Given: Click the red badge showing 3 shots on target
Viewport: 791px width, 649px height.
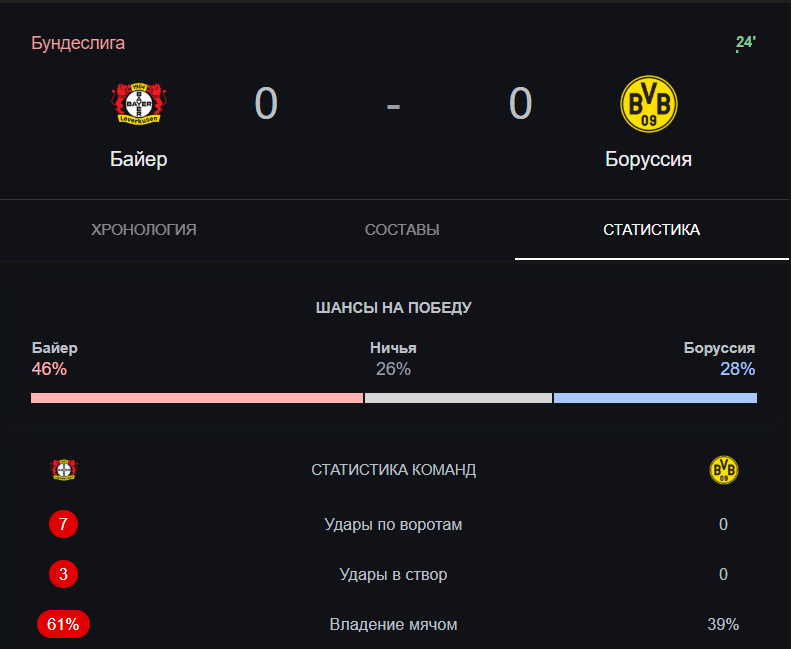Looking at the screenshot, I should point(63,574).
